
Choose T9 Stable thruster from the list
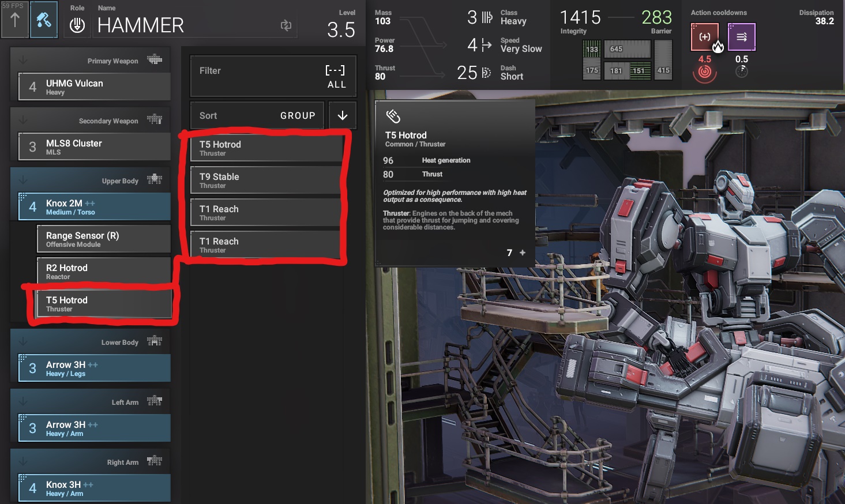[x=265, y=180]
